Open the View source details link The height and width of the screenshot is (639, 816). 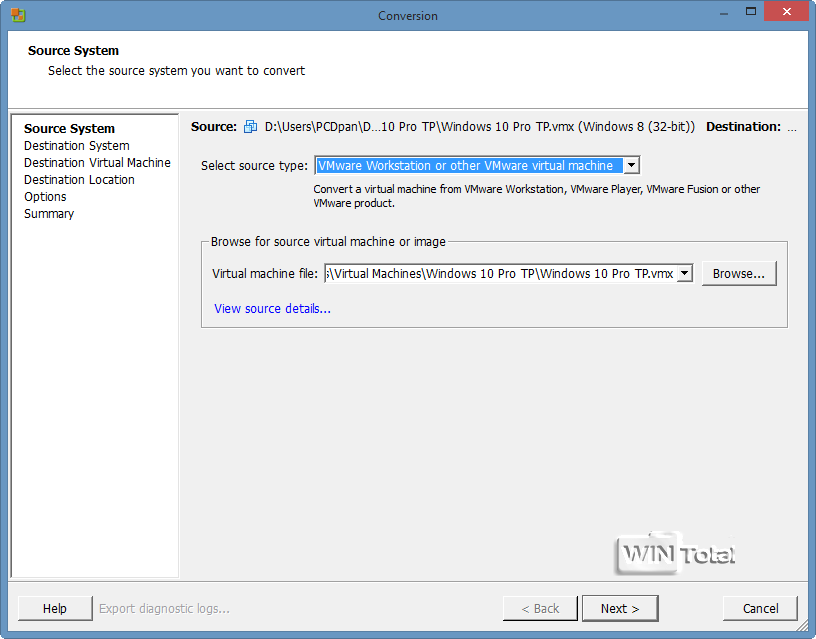click(x=272, y=309)
